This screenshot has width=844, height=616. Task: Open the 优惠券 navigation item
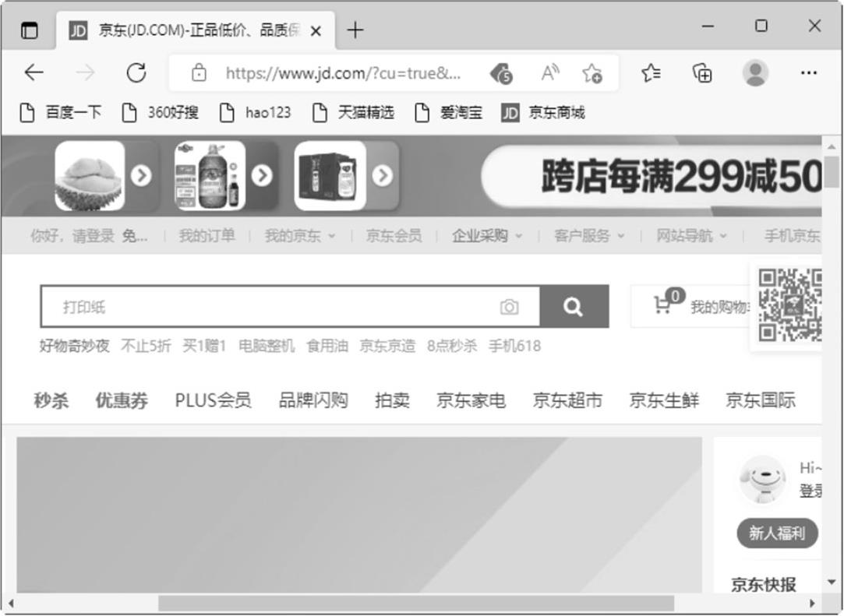pos(122,400)
